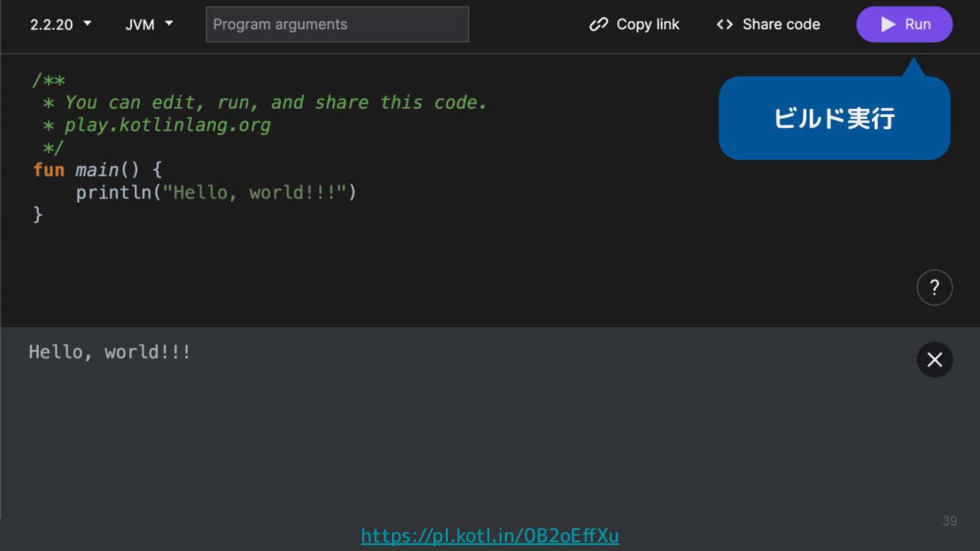The width and height of the screenshot is (980, 551).
Task: Open help with the question mark icon
Action: [934, 288]
